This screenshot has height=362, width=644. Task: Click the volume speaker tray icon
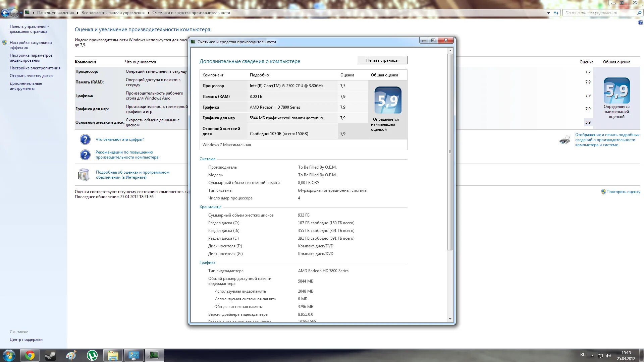tap(608, 356)
